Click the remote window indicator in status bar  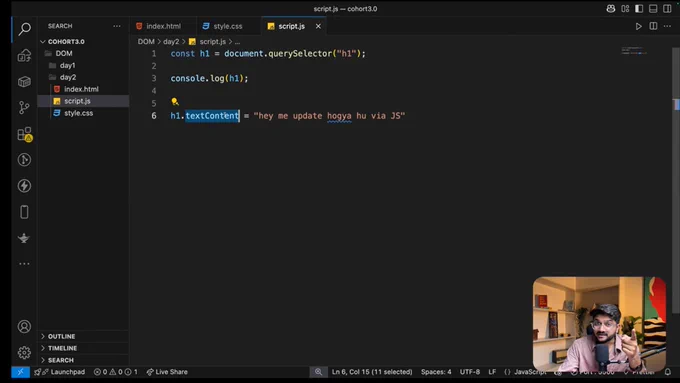click(x=20, y=372)
